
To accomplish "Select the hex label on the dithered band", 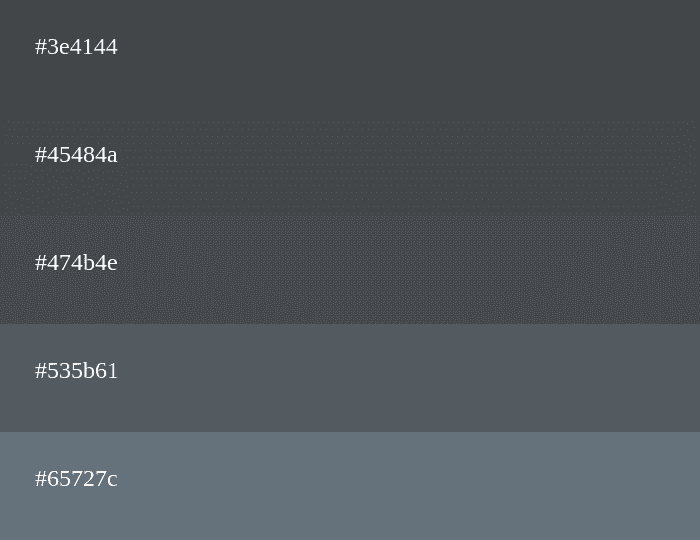I will (x=76, y=263).
